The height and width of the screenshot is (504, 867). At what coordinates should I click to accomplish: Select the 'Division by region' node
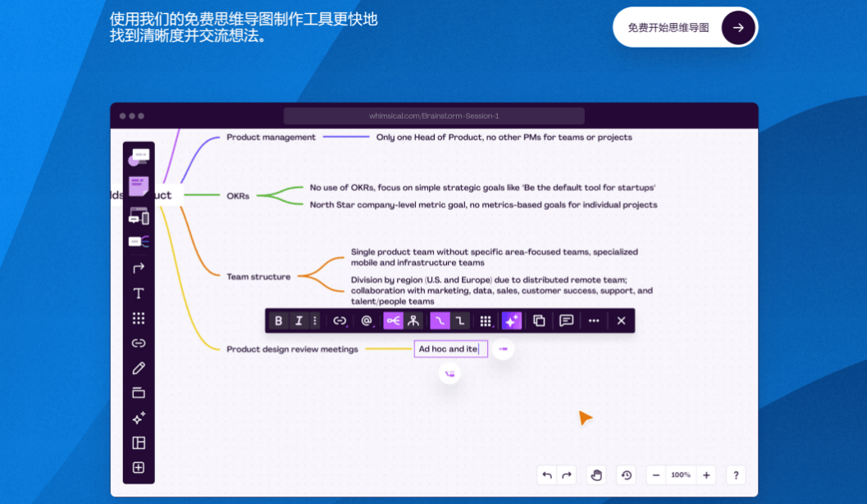coord(501,290)
